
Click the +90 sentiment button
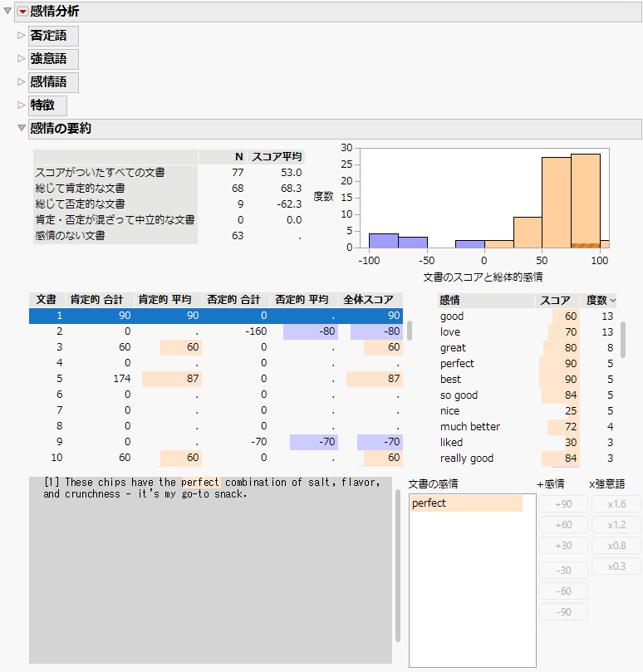(563, 504)
